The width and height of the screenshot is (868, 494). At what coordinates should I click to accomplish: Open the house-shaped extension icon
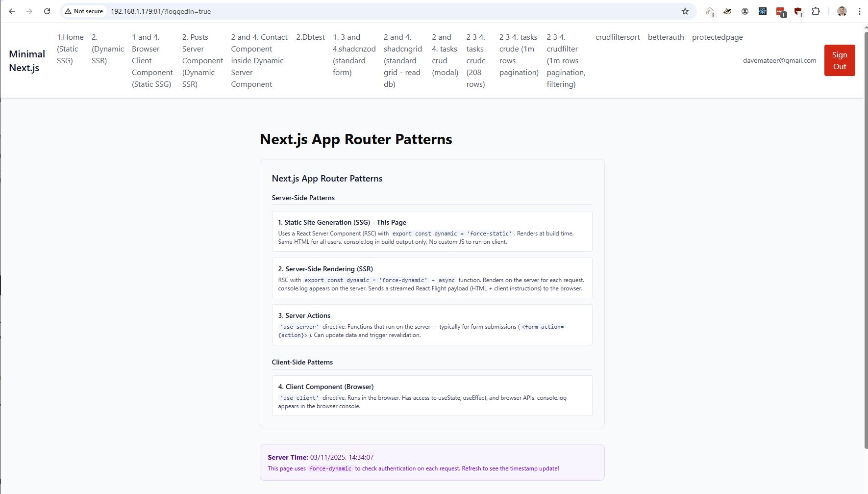click(709, 11)
